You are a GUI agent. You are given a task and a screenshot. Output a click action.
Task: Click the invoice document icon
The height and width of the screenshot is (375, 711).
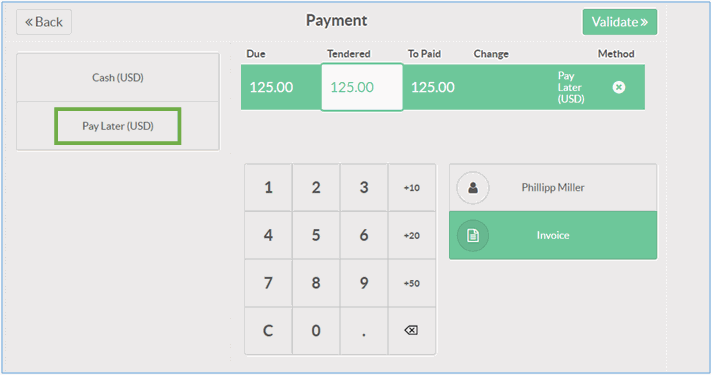coord(472,235)
